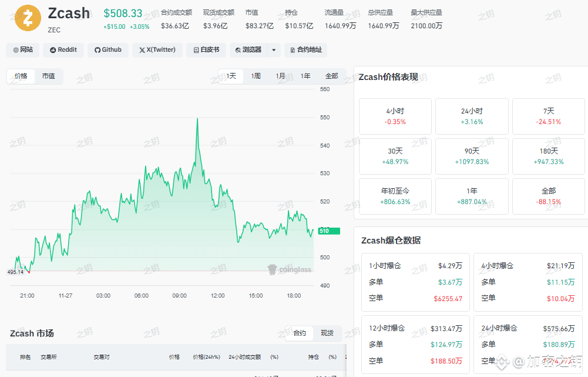The width and height of the screenshot is (588, 377).
Task: Open the 白皮书 whitepaper link
Action: click(206, 50)
